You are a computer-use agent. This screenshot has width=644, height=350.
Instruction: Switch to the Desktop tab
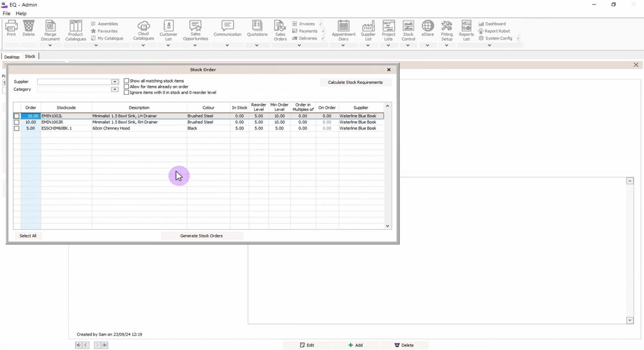point(12,57)
